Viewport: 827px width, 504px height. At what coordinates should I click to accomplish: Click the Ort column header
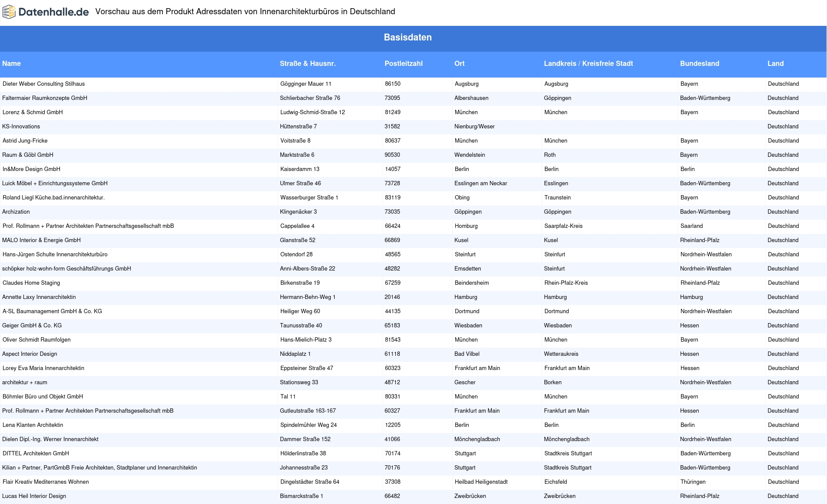coord(459,63)
